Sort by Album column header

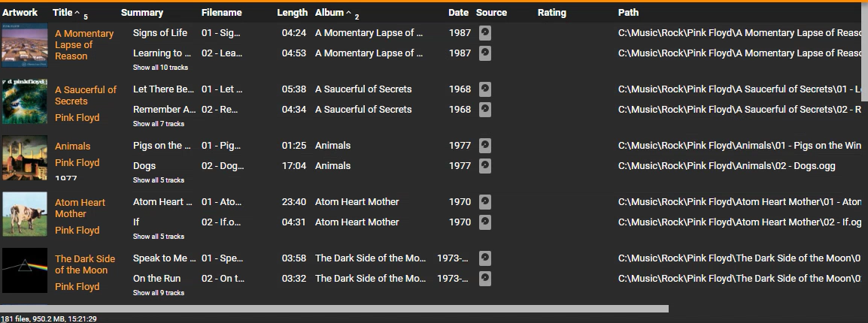coord(329,13)
